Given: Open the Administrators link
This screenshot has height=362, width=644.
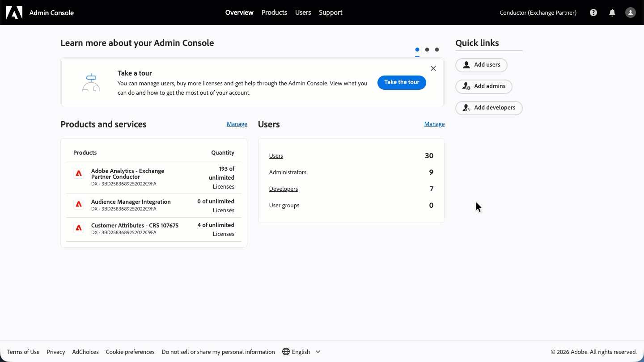Looking at the screenshot, I should point(288,173).
